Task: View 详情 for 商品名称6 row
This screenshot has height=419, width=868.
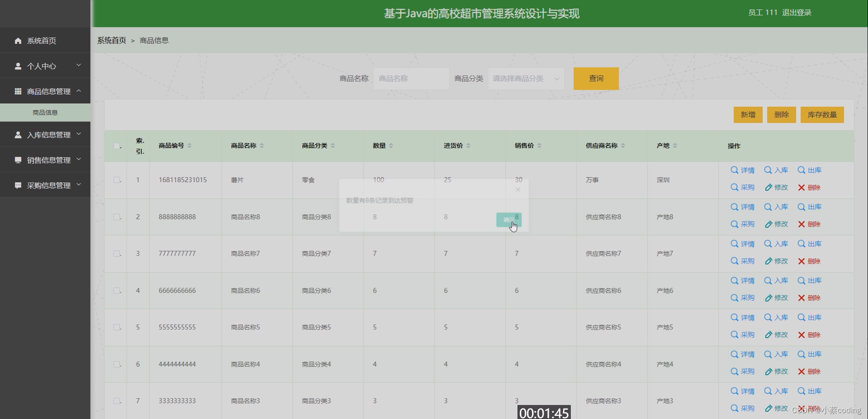Action: (743, 281)
